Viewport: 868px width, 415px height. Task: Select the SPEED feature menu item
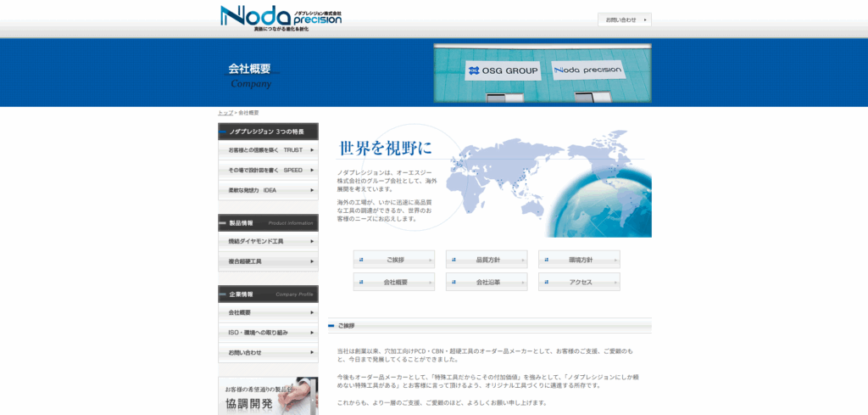(268, 171)
